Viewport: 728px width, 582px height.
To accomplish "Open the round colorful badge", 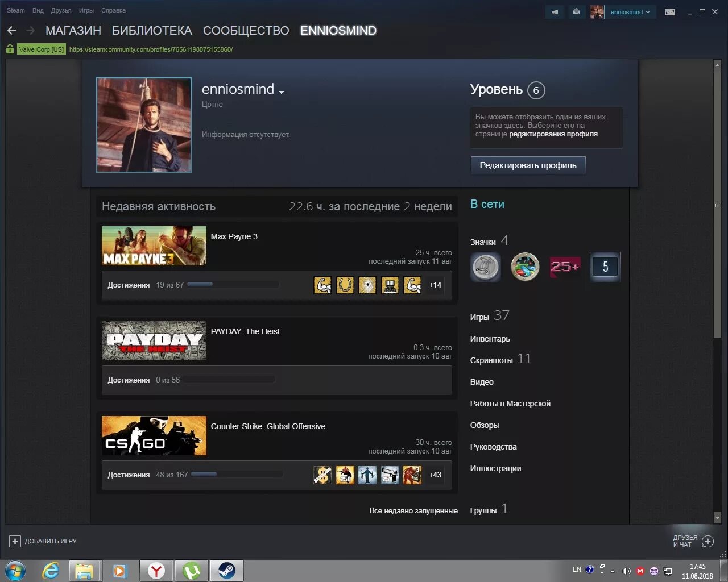I will [525, 267].
